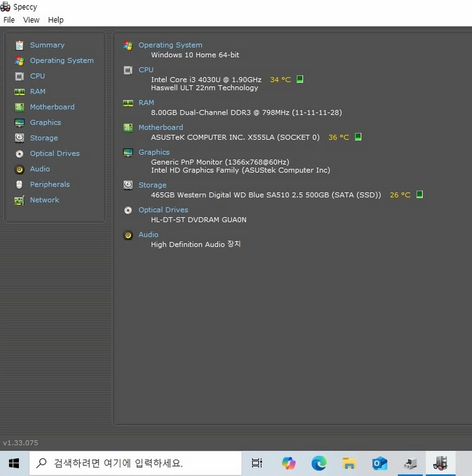Select the Network card icon in sidebar
The width and height of the screenshot is (472, 476).
point(20,201)
